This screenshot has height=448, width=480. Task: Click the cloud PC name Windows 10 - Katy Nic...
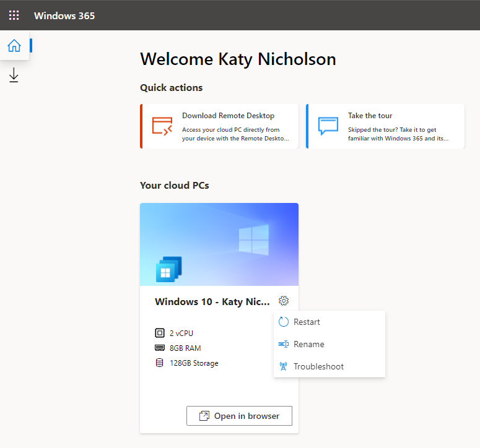pos(212,302)
